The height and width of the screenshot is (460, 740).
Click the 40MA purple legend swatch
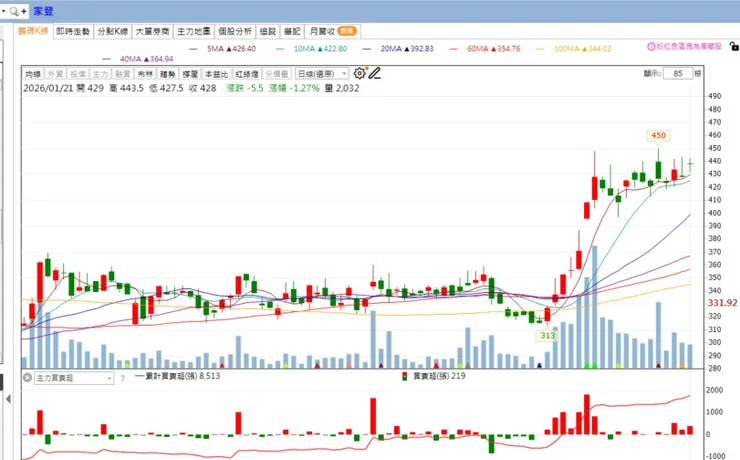pyautogui.click(x=106, y=59)
